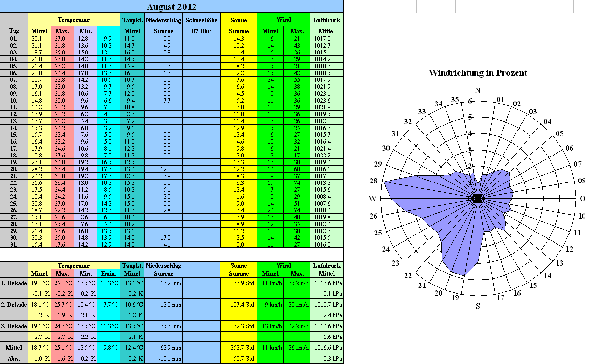Select the yellow 'Sonne' header of the daily table
Viewport: 613px width, 364px height.
coord(239,20)
